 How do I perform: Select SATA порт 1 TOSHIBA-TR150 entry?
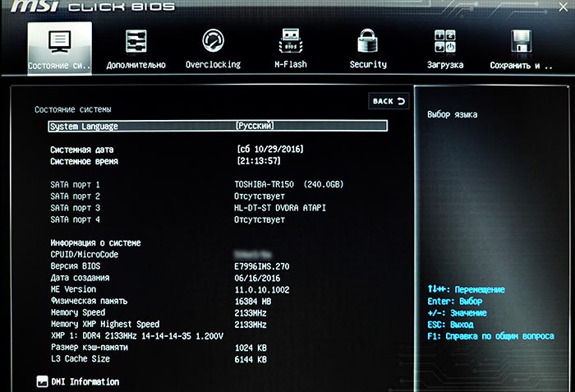pyautogui.click(x=197, y=184)
